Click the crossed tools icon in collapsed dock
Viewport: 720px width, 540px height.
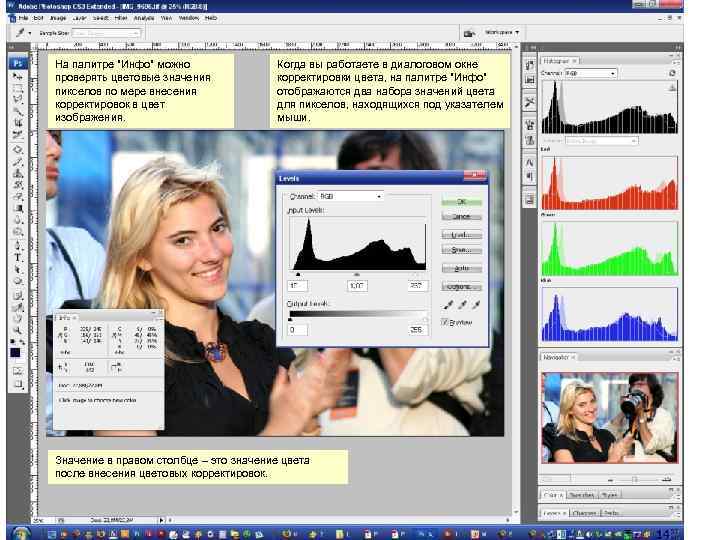[x=529, y=102]
